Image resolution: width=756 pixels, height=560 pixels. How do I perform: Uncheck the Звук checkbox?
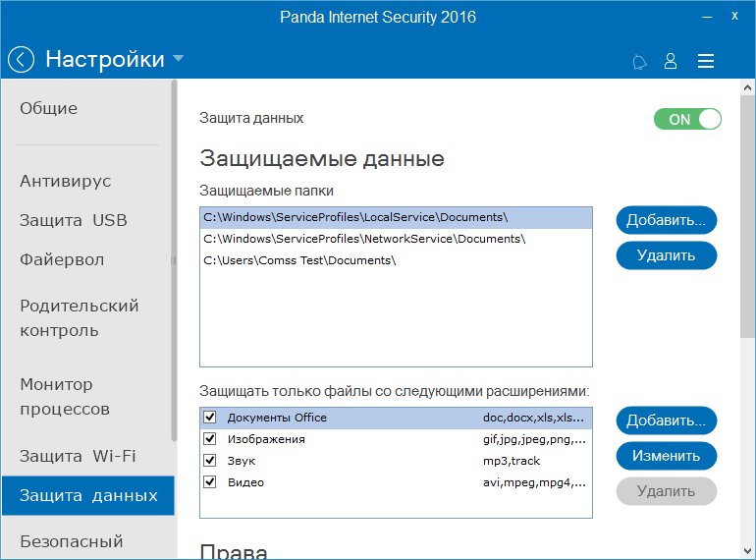pyautogui.click(x=210, y=460)
